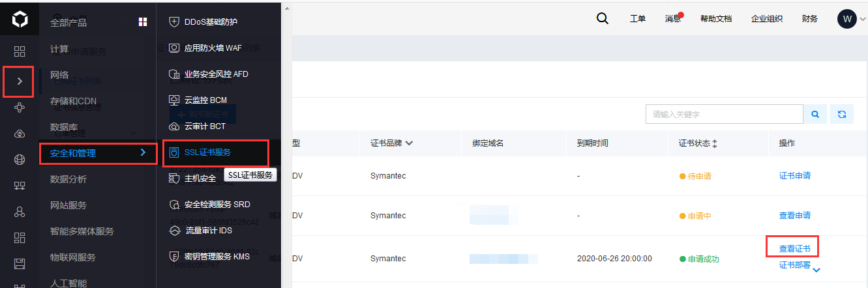Click the search magnifier icon in header

pos(603,18)
